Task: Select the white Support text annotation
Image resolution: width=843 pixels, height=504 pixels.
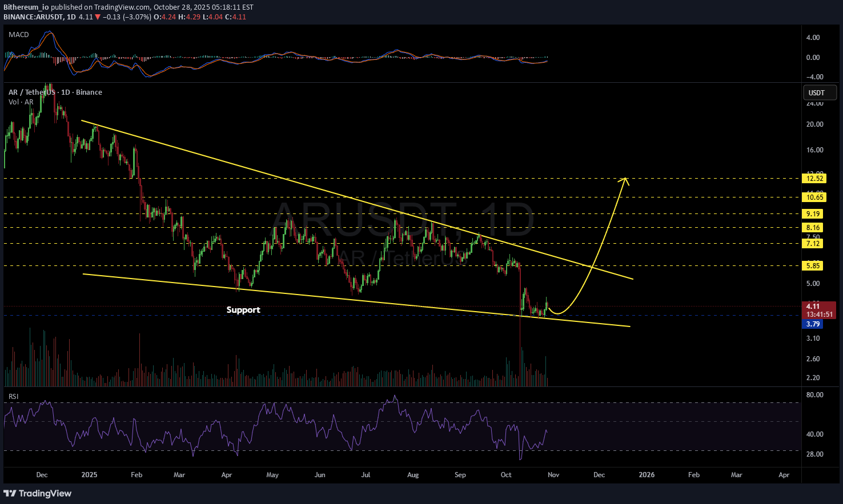Action: coord(243,310)
